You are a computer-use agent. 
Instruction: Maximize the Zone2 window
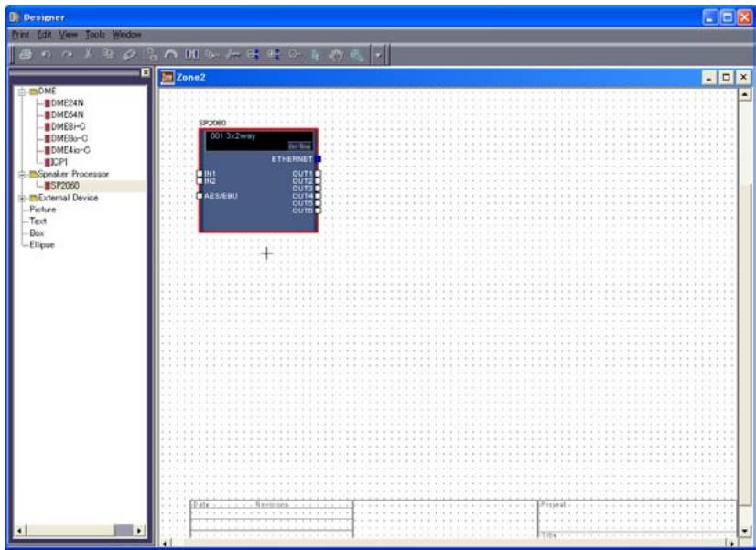click(x=726, y=77)
